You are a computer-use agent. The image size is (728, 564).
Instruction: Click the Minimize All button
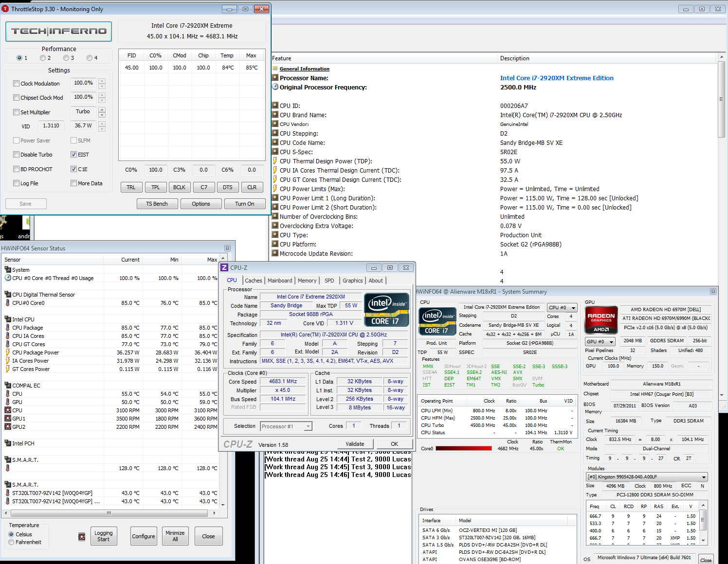pyautogui.click(x=175, y=536)
